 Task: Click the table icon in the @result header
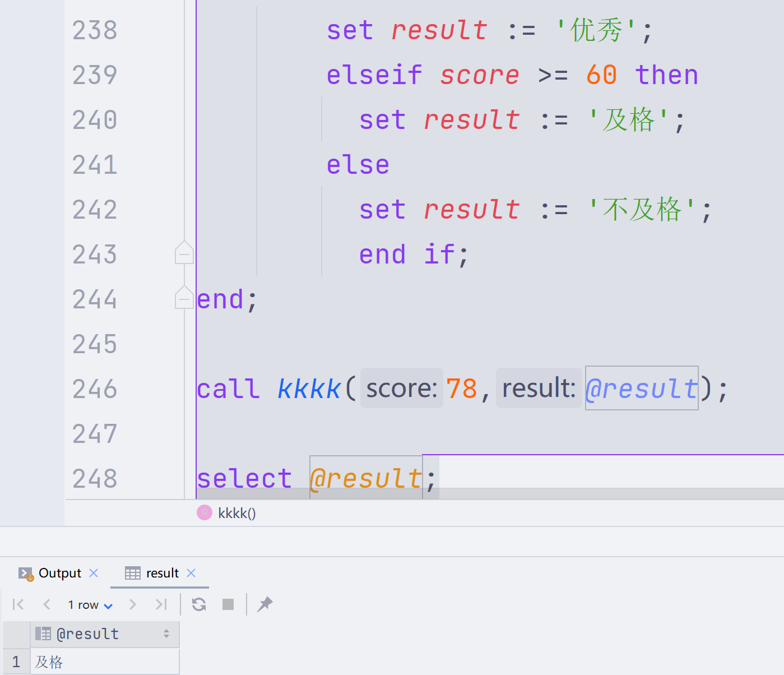[x=43, y=634]
